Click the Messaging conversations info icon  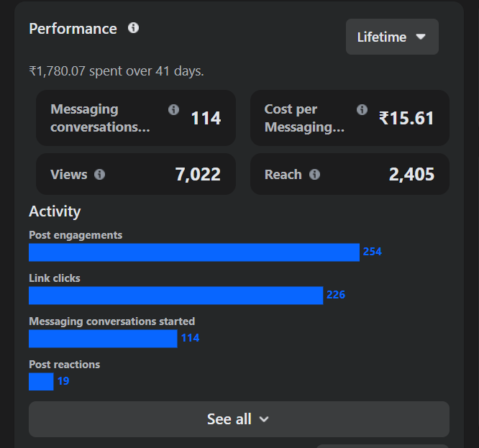pyautogui.click(x=173, y=110)
